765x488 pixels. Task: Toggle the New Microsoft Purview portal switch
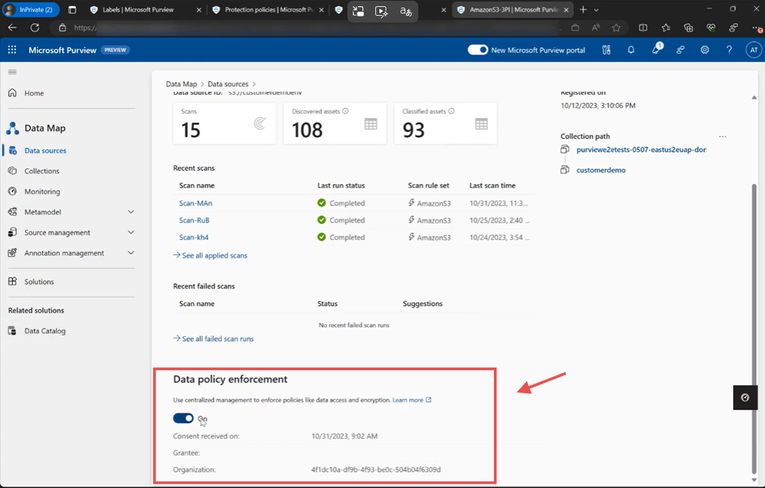tap(477, 49)
